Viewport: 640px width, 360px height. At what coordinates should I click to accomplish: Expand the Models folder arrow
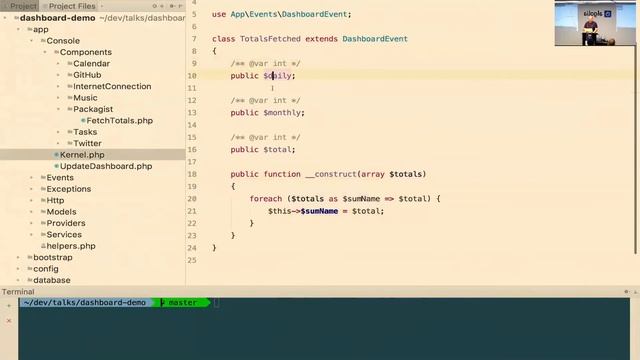[x=31, y=212]
